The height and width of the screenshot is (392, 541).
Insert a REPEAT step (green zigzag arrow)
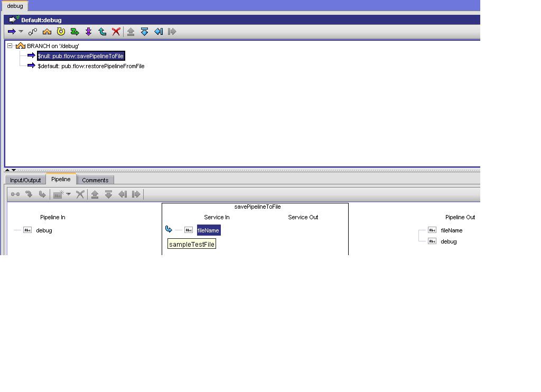pyautogui.click(x=74, y=32)
